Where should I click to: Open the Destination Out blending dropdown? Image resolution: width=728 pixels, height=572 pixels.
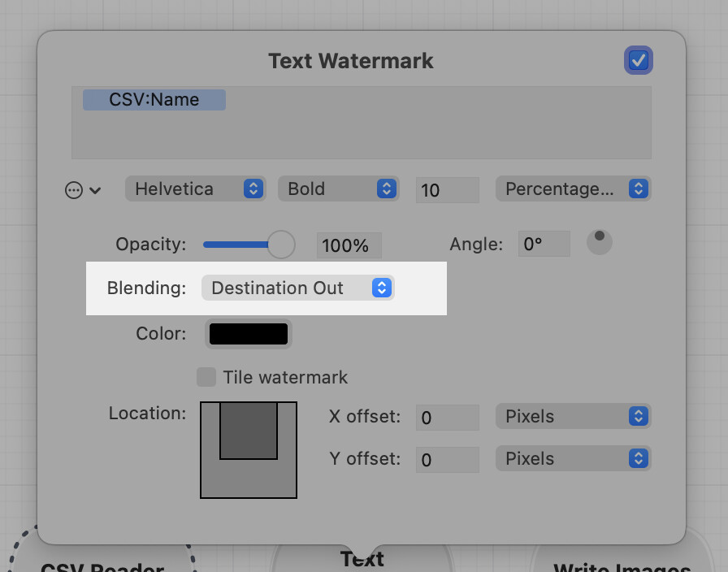point(297,288)
